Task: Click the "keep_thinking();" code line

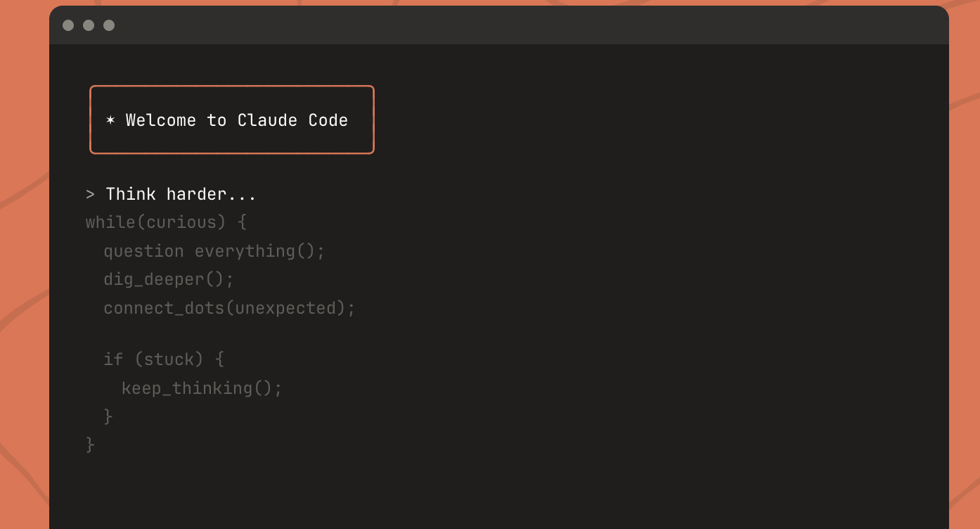Action: 202,388
